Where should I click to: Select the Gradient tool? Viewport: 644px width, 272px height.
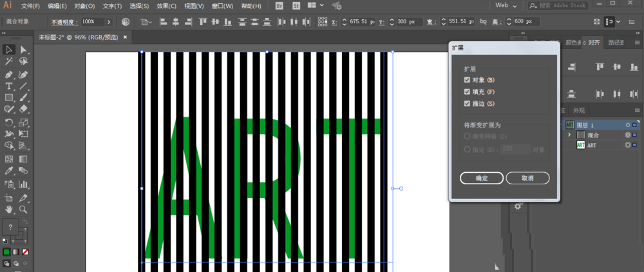tap(23, 159)
